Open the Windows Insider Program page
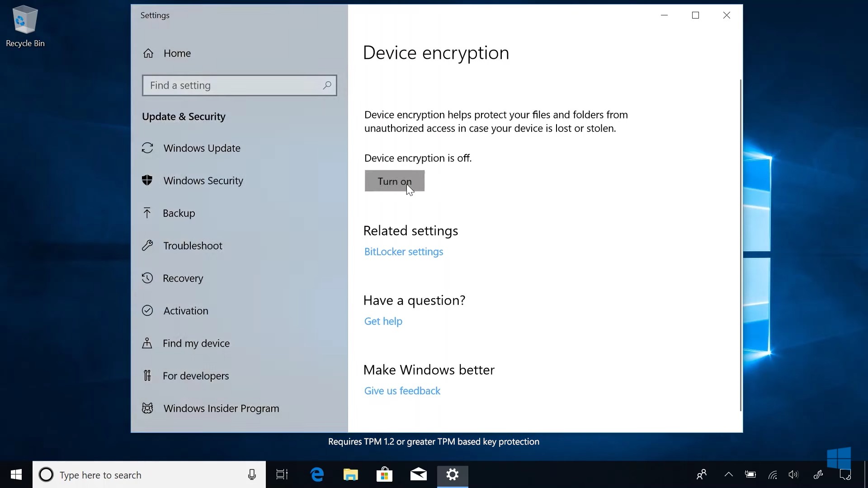Image resolution: width=868 pixels, height=488 pixels. 221,408
